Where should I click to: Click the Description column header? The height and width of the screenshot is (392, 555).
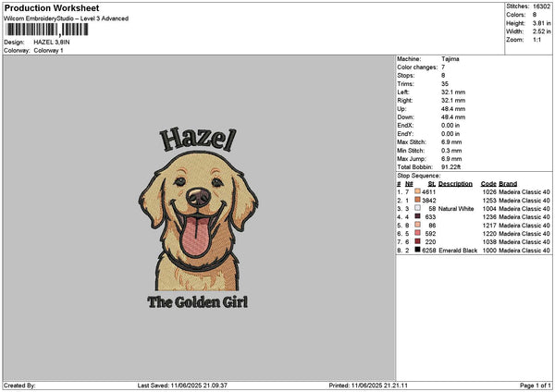pos(455,184)
